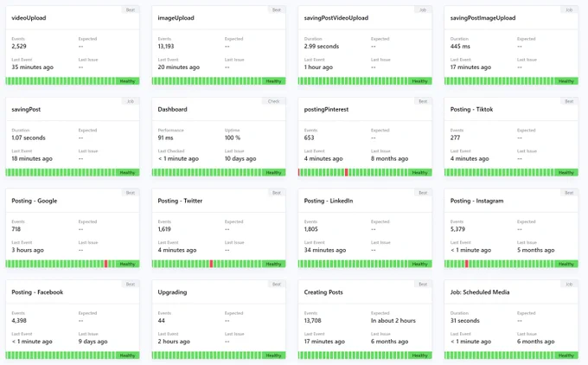The image size is (588, 365).
Task: Click Healthy status on postingPinterest card
Action: coord(420,173)
